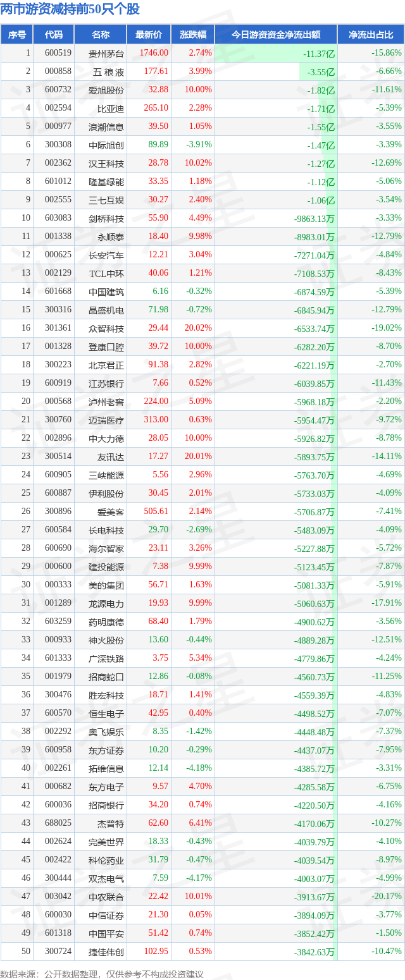
Task: Select stock name 杰普特
Action: 111,824
